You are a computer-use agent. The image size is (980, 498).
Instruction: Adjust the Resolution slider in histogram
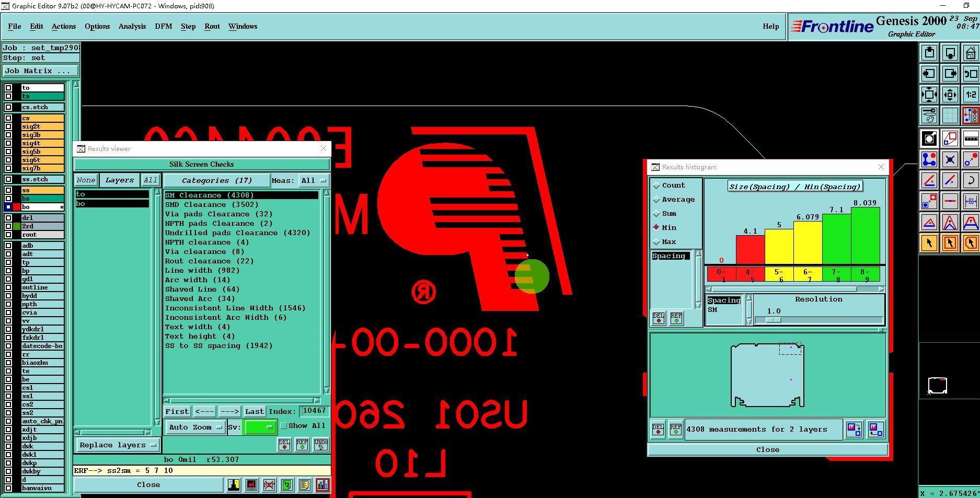[818, 320]
